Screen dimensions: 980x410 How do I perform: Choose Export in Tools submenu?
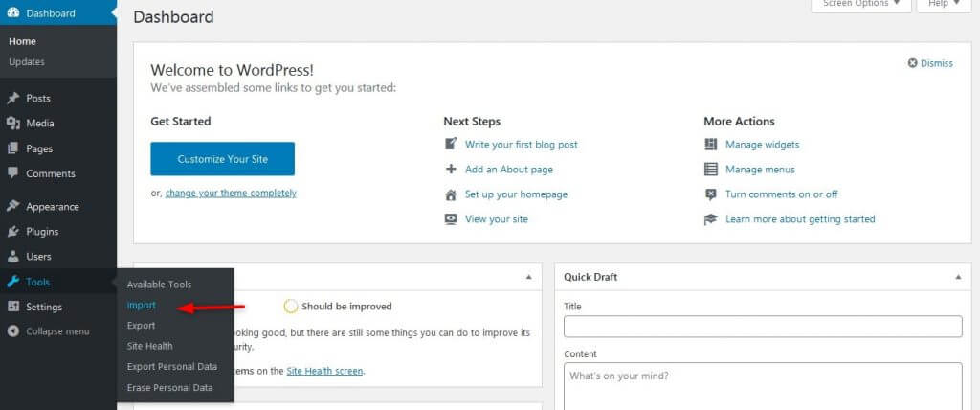tap(142, 326)
